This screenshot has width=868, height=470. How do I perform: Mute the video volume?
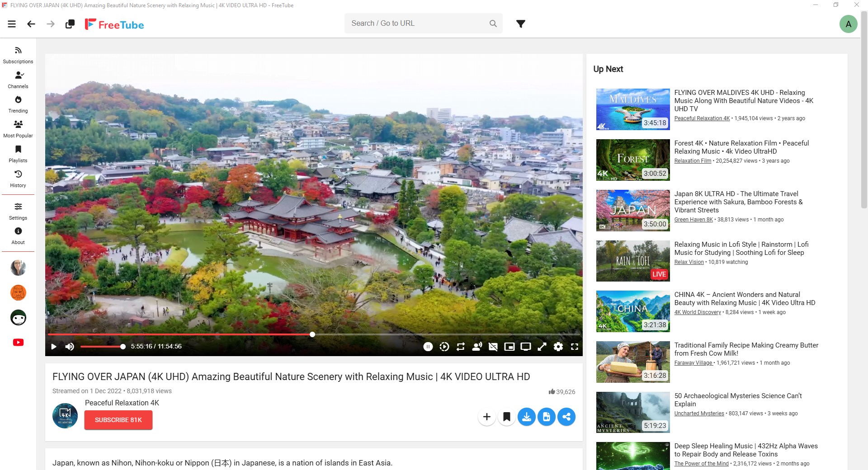coord(70,347)
